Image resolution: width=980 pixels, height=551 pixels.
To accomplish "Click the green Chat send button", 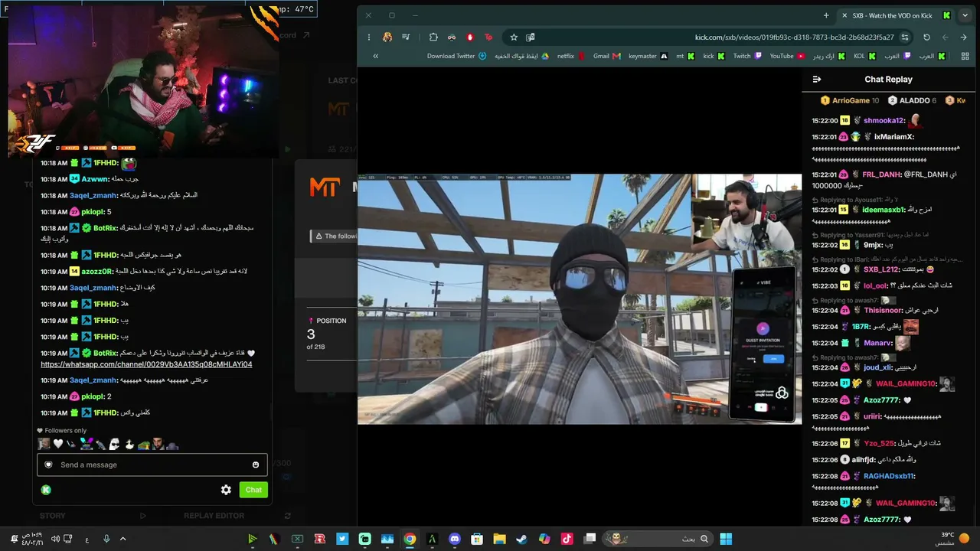I will pos(253,490).
